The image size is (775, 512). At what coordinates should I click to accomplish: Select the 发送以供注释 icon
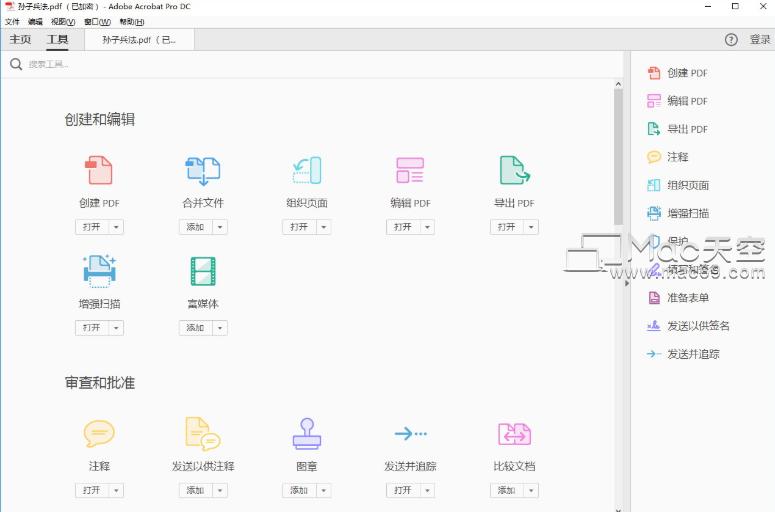click(x=203, y=433)
